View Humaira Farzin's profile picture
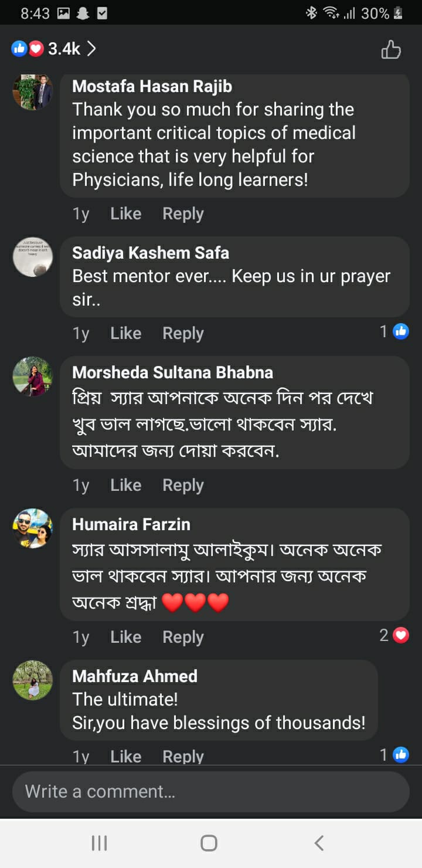Image resolution: width=422 pixels, height=868 pixels. 33,528
